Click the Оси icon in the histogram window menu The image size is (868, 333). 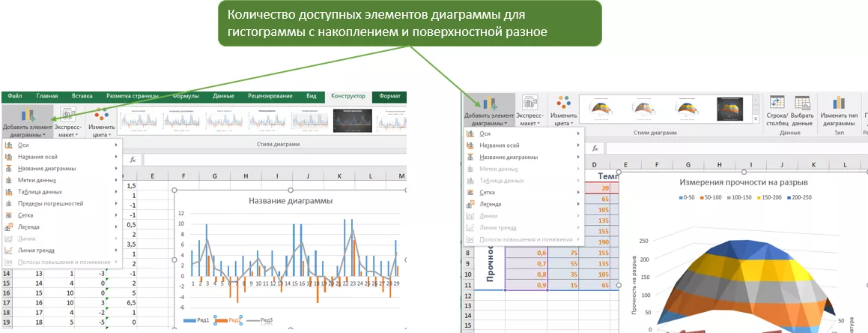point(8,145)
